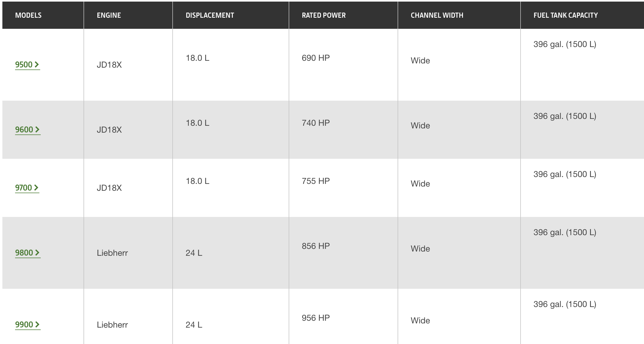
Task: Open the 9700 model link
Action: pyautogui.click(x=27, y=188)
